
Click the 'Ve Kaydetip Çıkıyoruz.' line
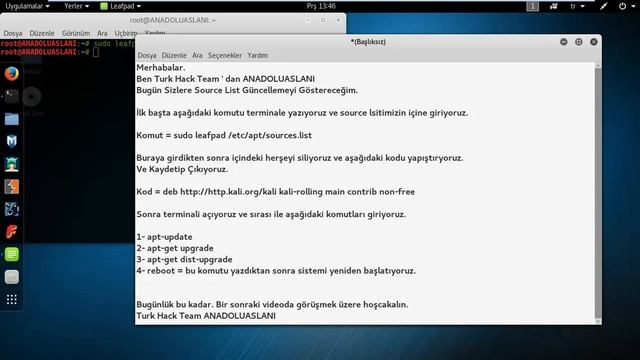(x=182, y=169)
